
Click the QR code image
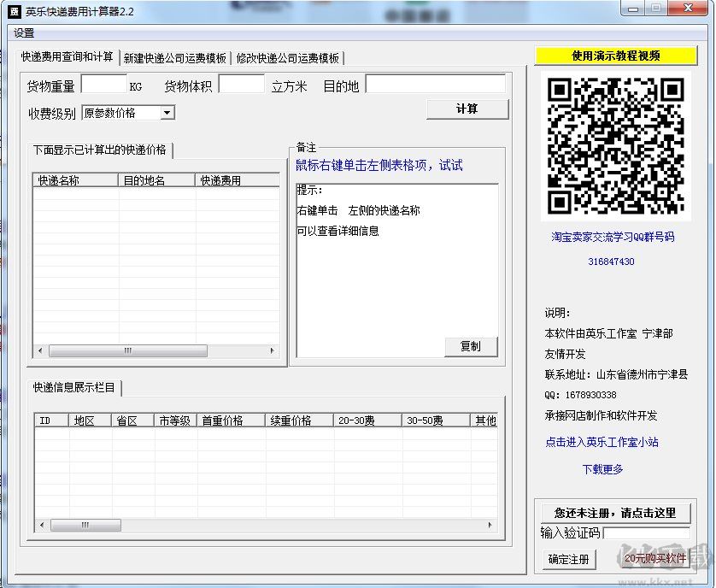coord(615,145)
